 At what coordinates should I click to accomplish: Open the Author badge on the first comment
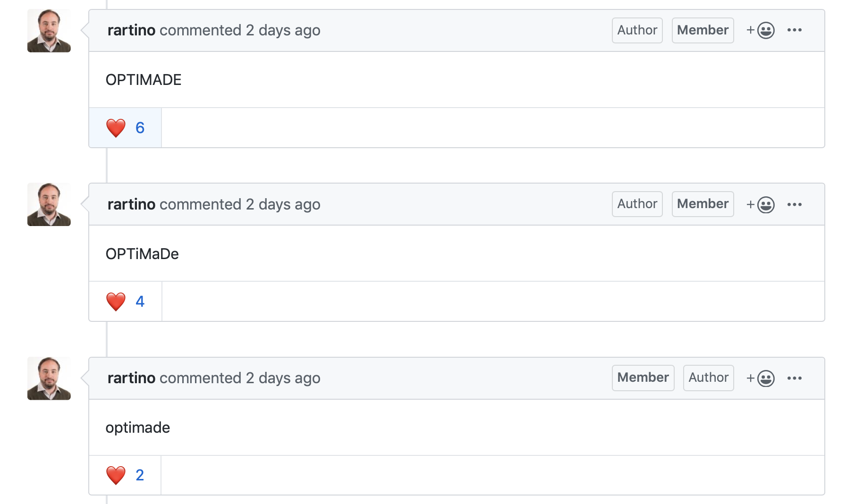pyautogui.click(x=637, y=30)
